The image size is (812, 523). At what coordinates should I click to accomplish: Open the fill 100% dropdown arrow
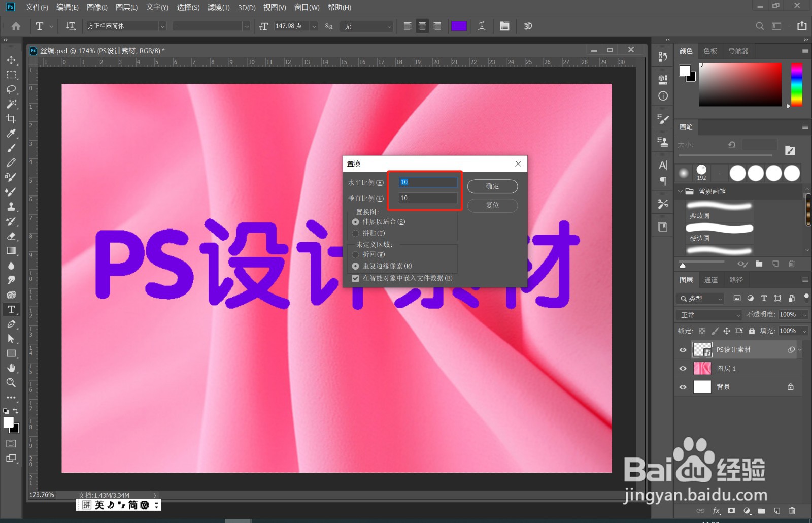(x=804, y=331)
